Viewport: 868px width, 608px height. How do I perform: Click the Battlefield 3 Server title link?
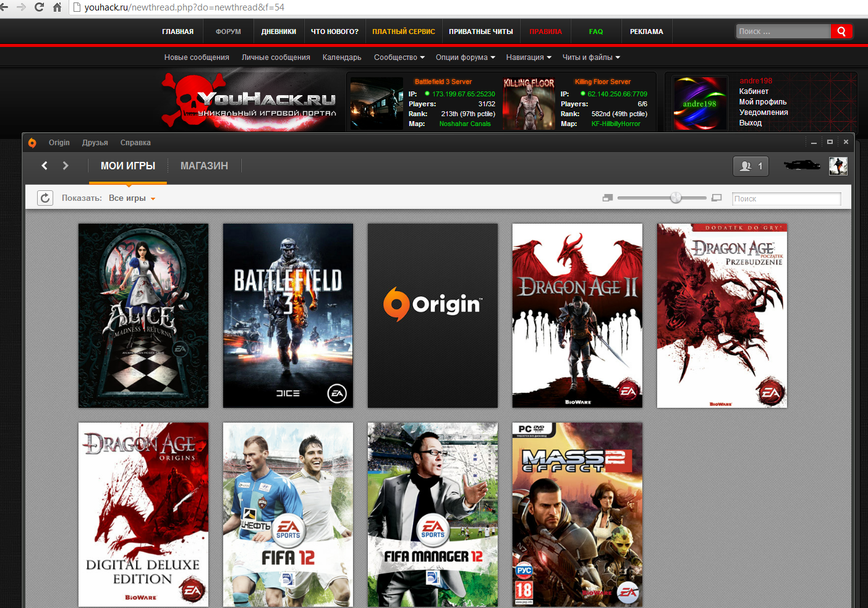pyautogui.click(x=443, y=82)
